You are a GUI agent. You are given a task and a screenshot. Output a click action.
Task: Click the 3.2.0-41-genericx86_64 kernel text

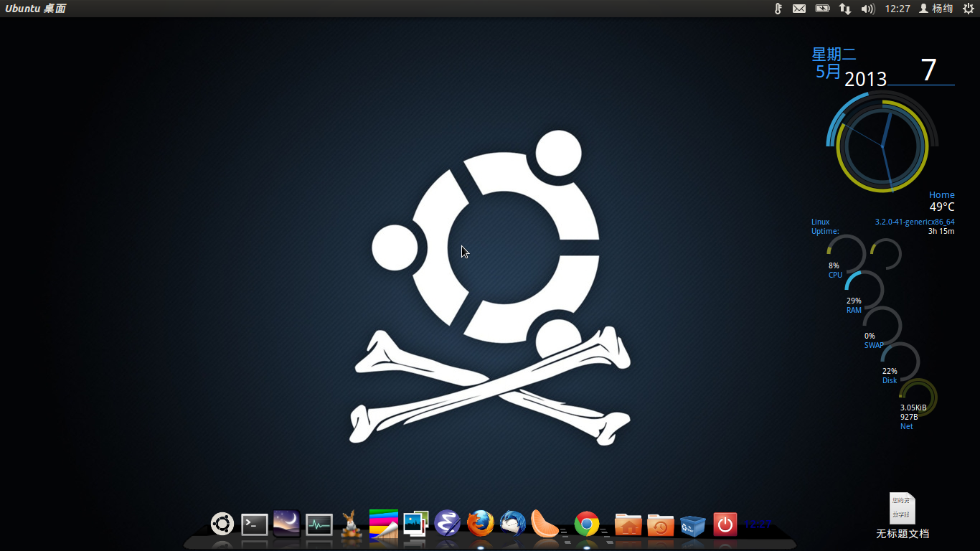point(915,222)
